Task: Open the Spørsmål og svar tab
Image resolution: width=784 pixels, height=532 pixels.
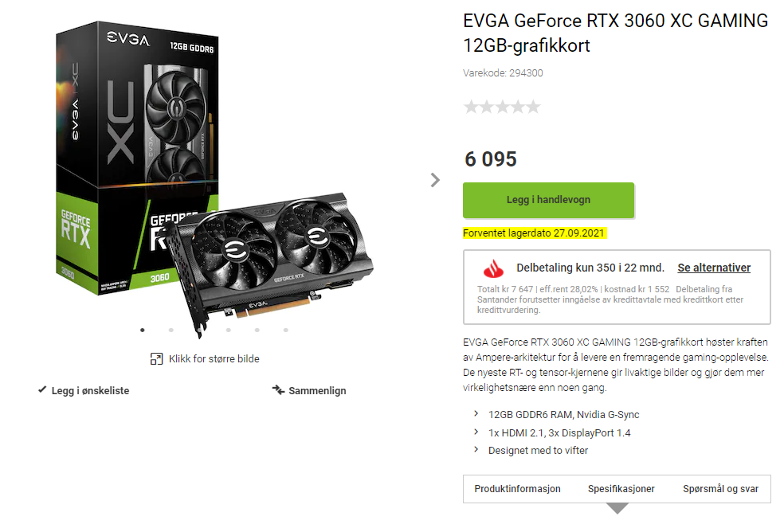Action: (720, 488)
